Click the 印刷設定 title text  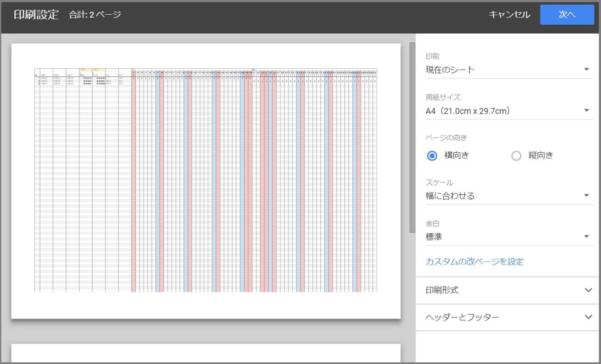[x=36, y=15]
